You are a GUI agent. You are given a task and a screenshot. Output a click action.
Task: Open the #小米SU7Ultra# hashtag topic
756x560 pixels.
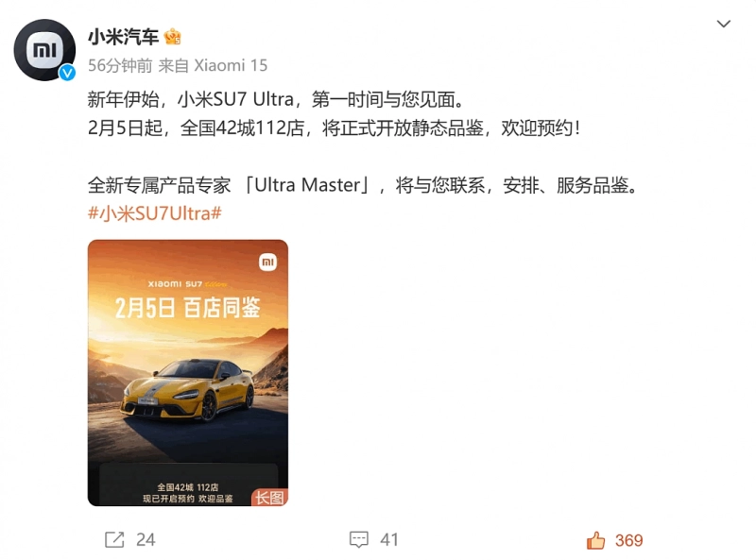pyautogui.click(x=155, y=213)
